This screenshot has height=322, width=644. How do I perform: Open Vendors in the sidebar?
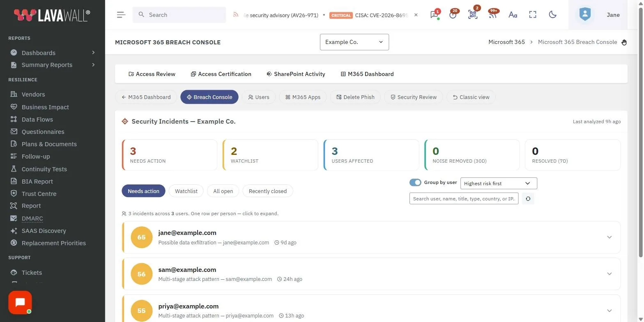33,94
